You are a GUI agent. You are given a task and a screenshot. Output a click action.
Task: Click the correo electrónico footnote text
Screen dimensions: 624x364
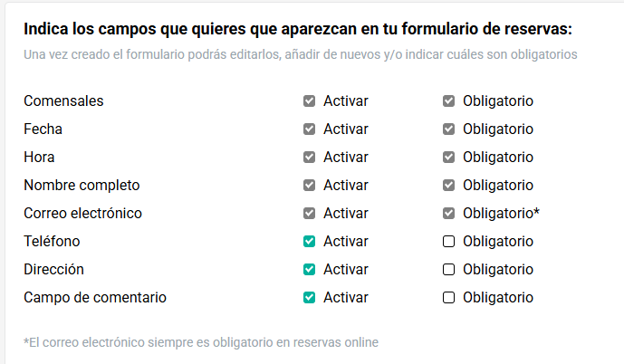click(201, 342)
